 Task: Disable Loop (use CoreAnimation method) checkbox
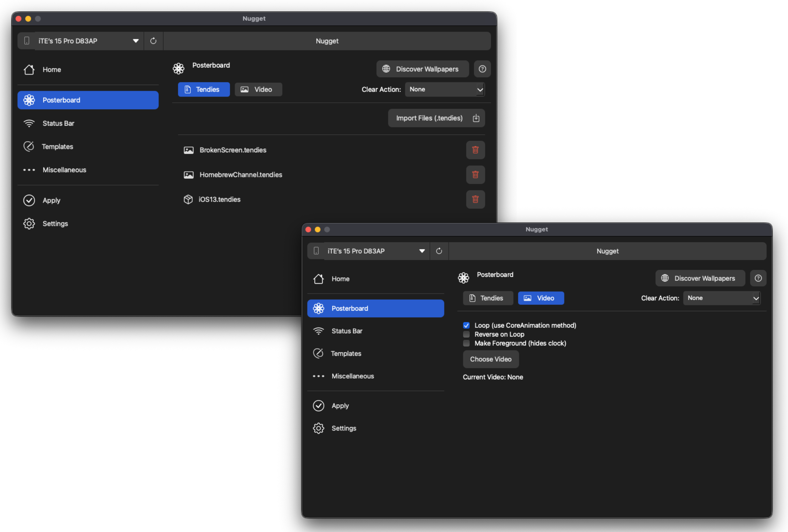tap(466, 325)
